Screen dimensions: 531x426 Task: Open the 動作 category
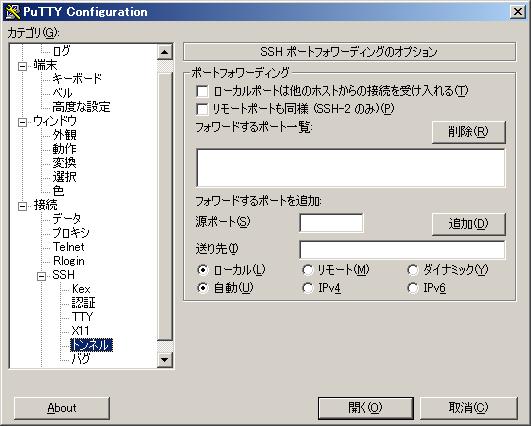tap(64, 149)
